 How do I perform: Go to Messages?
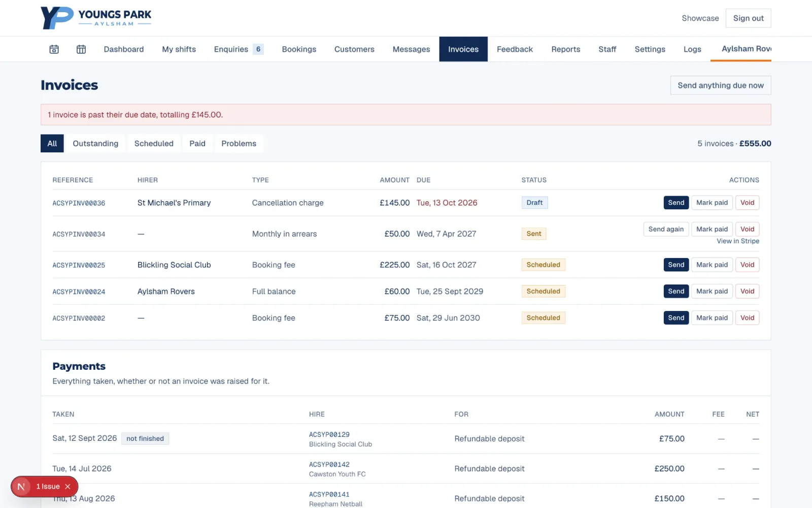tap(411, 49)
